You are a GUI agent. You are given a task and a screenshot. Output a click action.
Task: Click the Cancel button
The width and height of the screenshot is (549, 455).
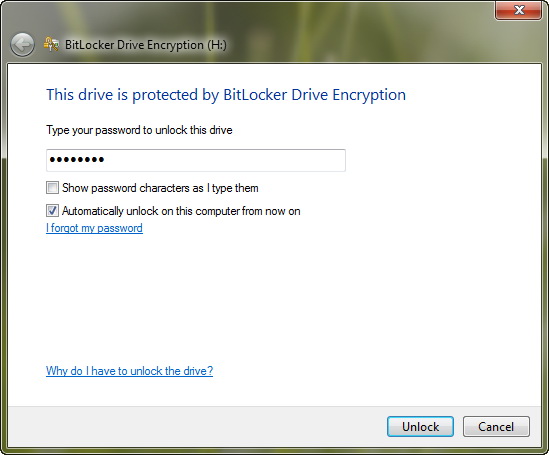tap(496, 426)
